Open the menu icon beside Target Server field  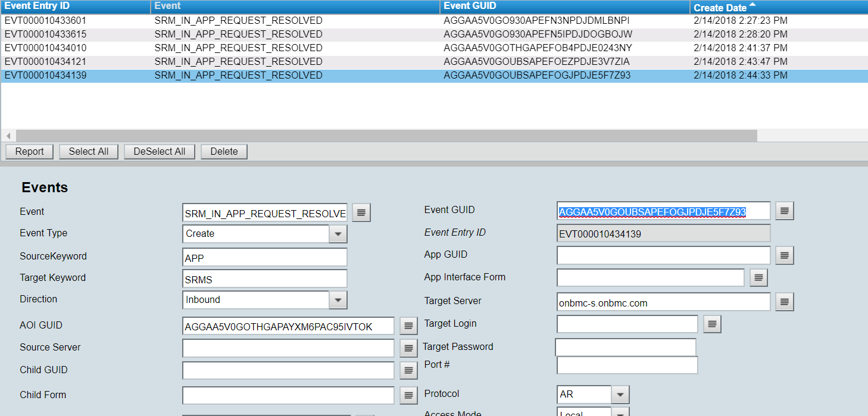[x=785, y=302]
